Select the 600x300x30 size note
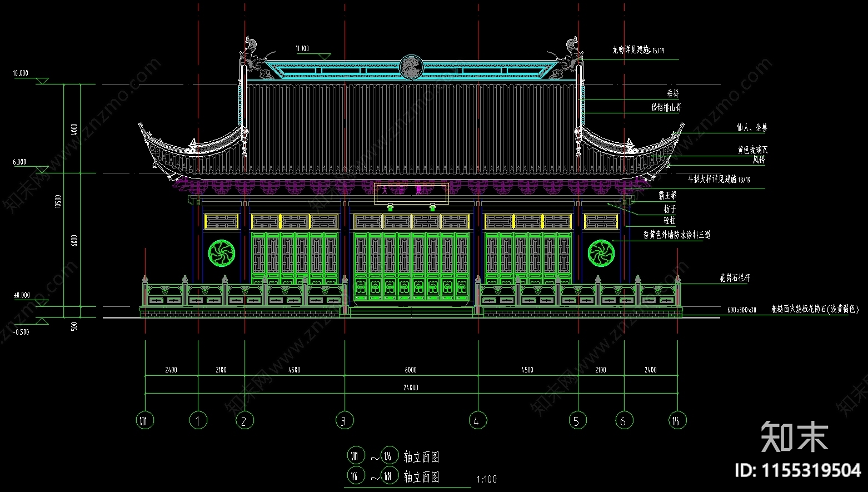This screenshot has height=492, width=868. coord(742,310)
